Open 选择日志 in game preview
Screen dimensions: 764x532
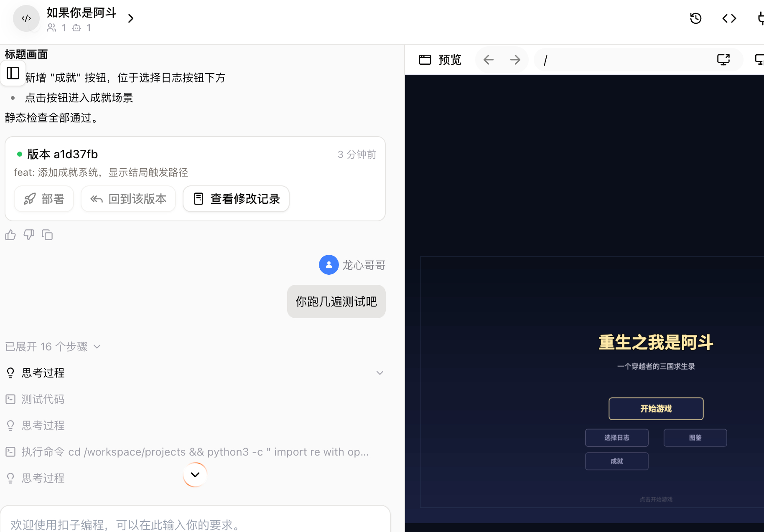(617, 438)
